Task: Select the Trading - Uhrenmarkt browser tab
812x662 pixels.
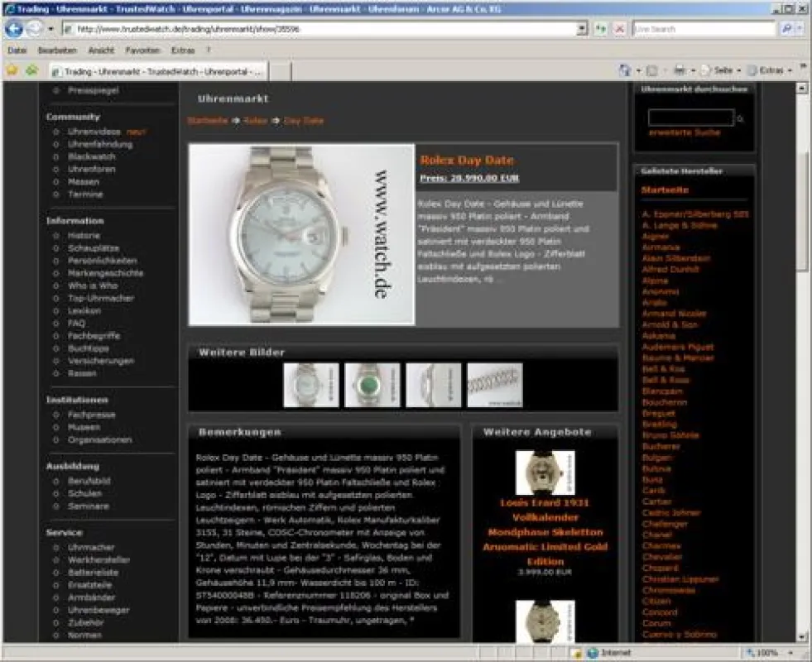Action: 158,71
